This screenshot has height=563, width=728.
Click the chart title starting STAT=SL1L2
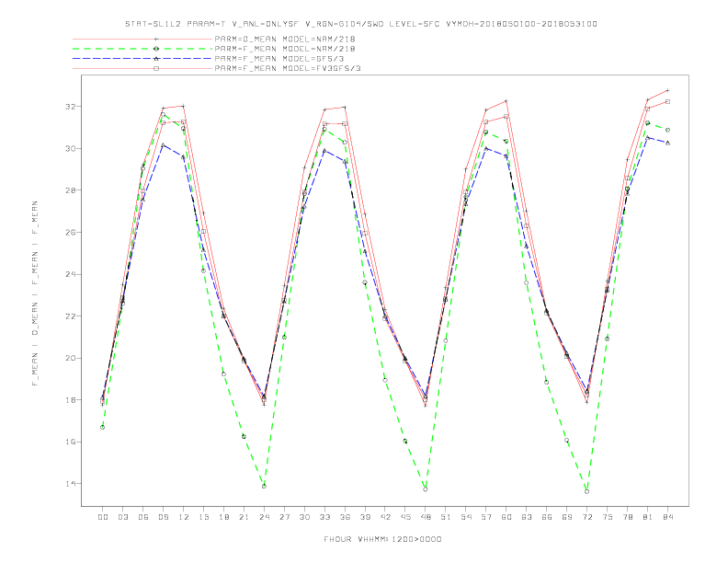click(x=360, y=24)
